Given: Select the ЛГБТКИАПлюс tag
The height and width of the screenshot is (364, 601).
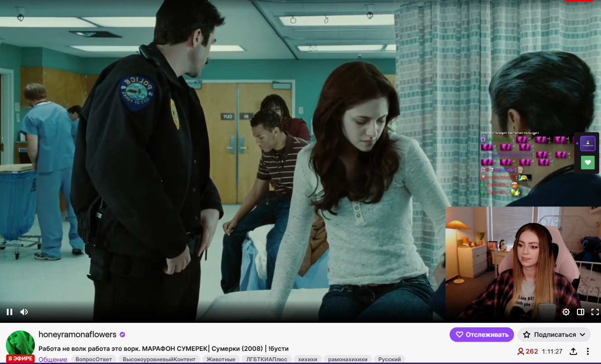Looking at the screenshot, I should coord(267,359).
